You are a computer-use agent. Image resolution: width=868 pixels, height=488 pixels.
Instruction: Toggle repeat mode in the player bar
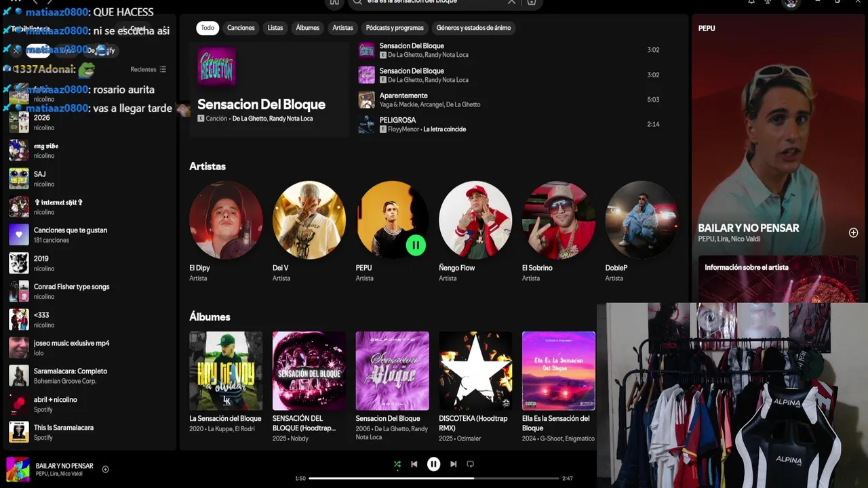470,464
